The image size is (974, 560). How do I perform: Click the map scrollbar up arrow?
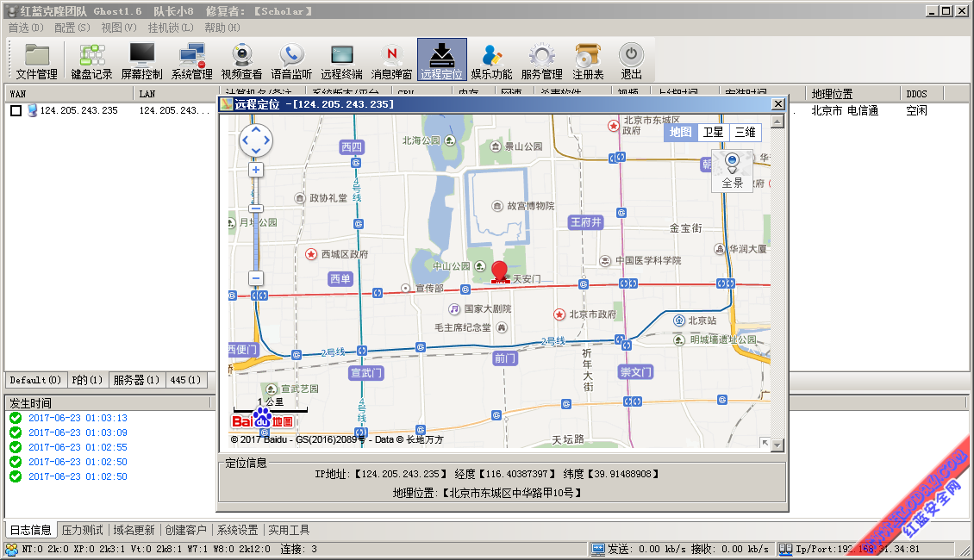pos(777,121)
